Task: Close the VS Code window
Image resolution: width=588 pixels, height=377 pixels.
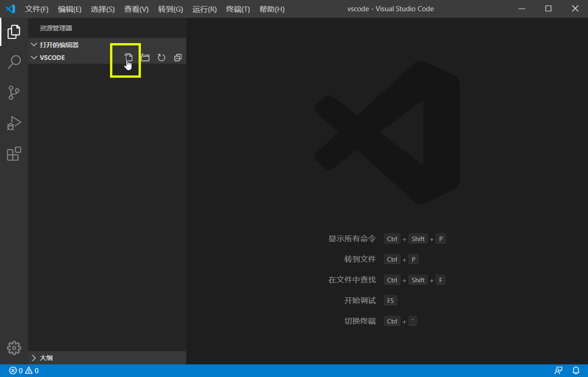Action: [575, 9]
